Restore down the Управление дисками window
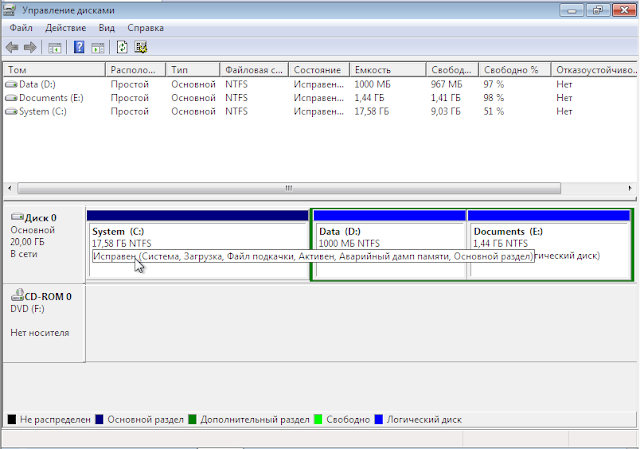 click(x=598, y=10)
